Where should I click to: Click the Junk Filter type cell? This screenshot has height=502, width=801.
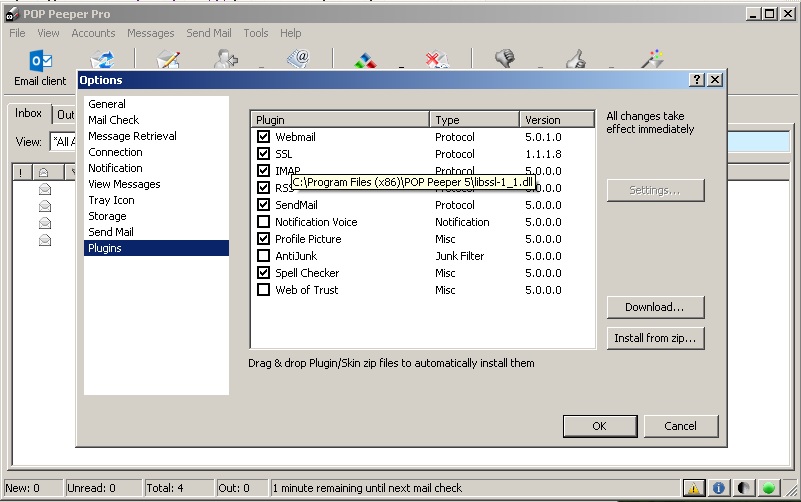[x=459, y=256]
